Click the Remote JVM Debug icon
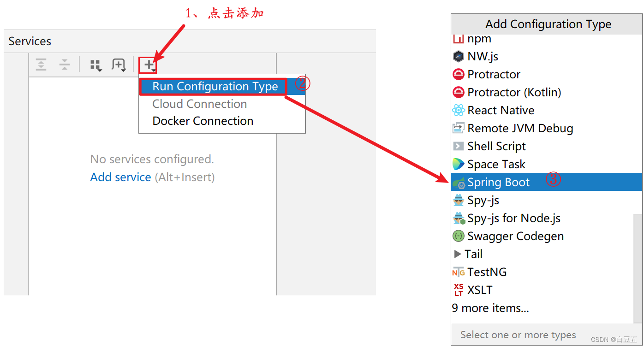Screen dimensions: 644x347 pyautogui.click(x=458, y=128)
